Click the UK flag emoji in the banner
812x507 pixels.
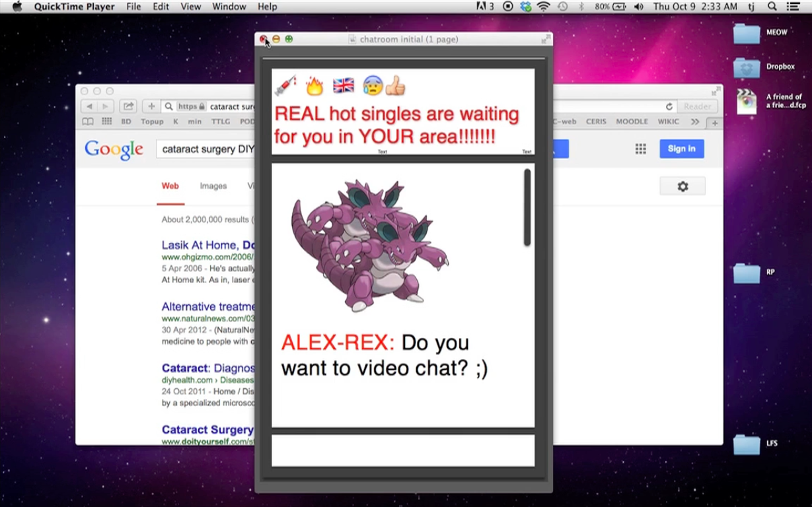click(344, 85)
